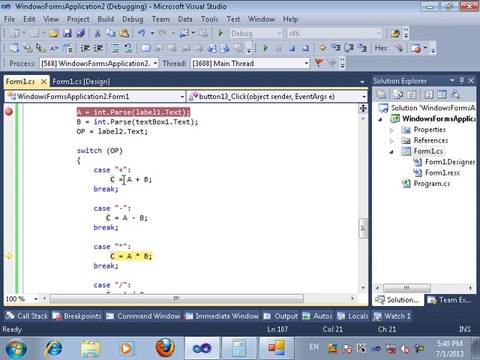This screenshot has height=360, width=480.
Task: Step Into with the debug toolbar icon
Action: (335, 48)
